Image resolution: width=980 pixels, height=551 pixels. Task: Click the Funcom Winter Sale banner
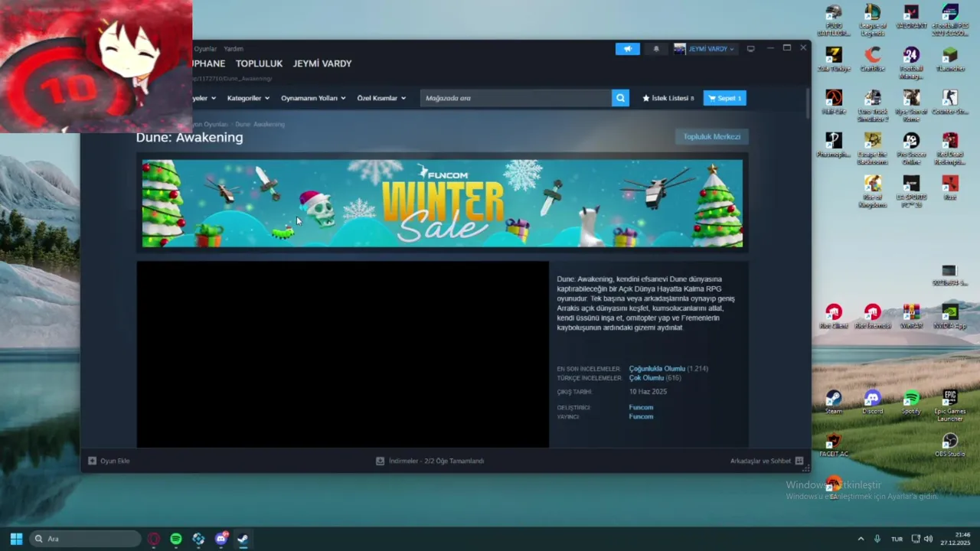pos(442,203)
